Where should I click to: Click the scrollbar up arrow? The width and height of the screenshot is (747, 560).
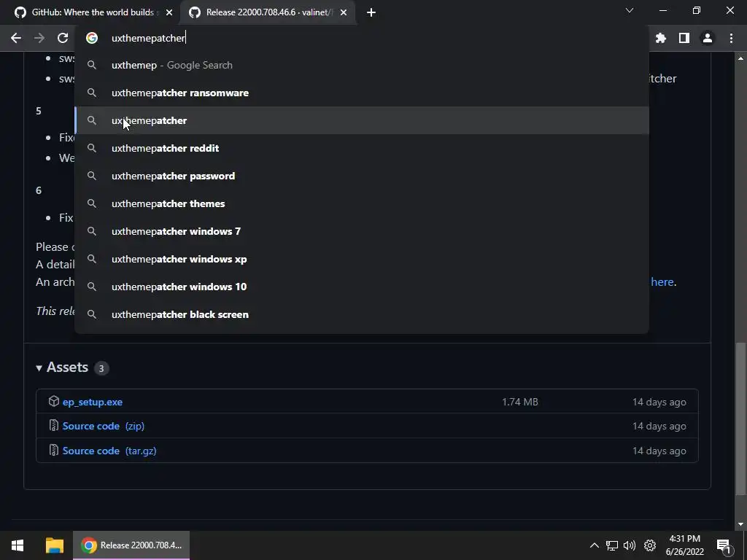click(740, 58)
